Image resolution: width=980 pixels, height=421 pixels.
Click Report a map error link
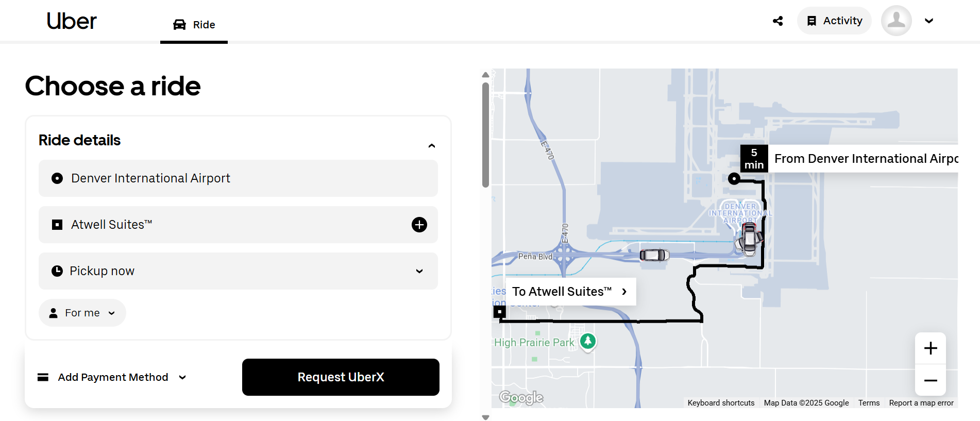921,403
